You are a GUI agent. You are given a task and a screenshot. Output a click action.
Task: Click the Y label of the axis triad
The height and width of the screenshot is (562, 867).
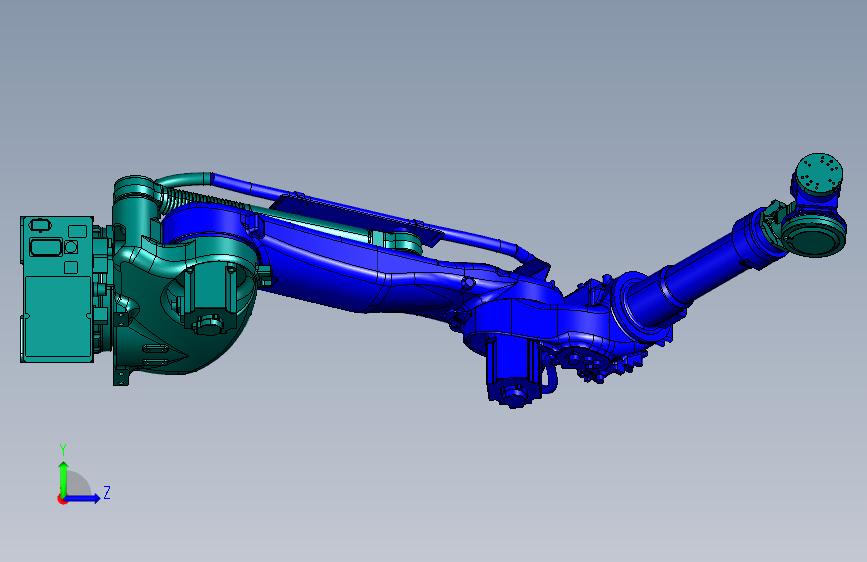click(63, 450)
